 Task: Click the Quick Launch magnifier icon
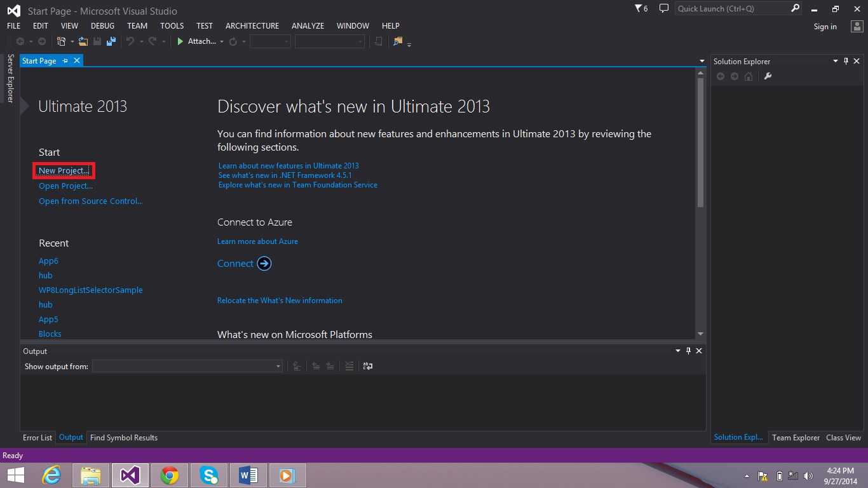pos(796,8)
